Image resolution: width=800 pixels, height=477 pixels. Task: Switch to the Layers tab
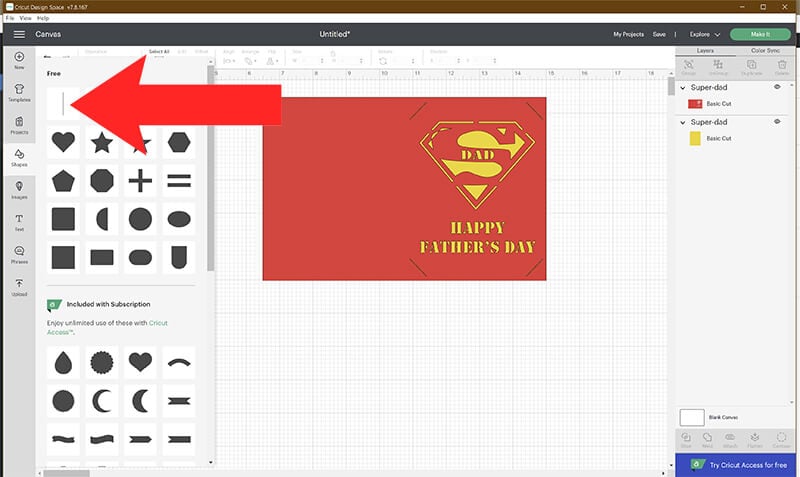coord(705,51)
